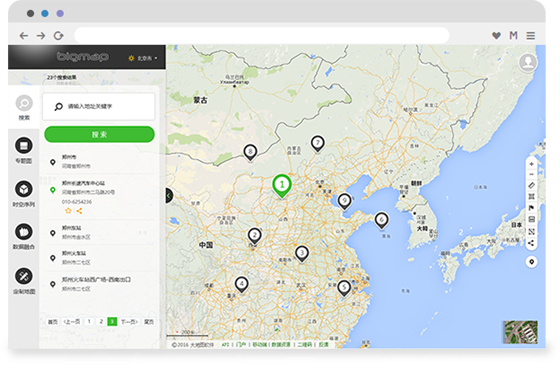Click map marker 3
The image size is (560, 365).
pyautogui.click(x=302, y=254)
